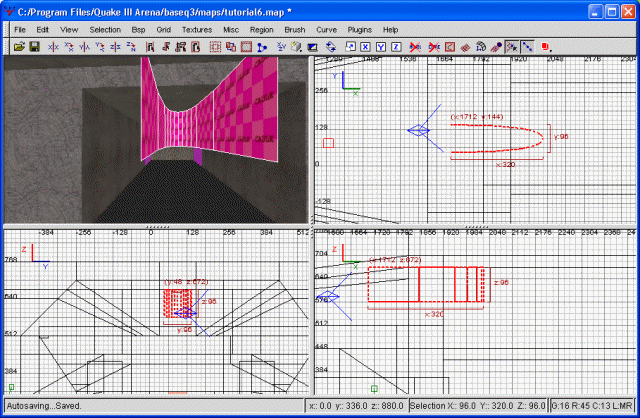
Task: Open texture view mode cube dropdown
Action: click(x=297, y=47)
